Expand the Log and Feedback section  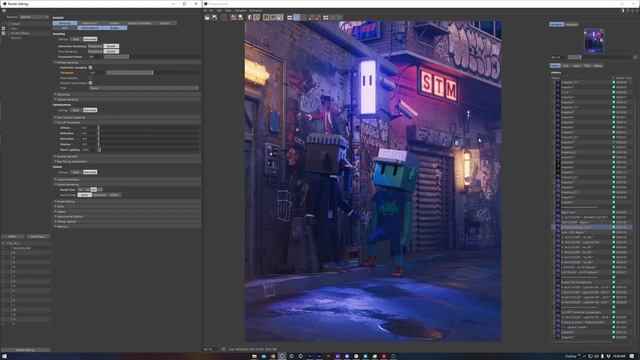127,180
